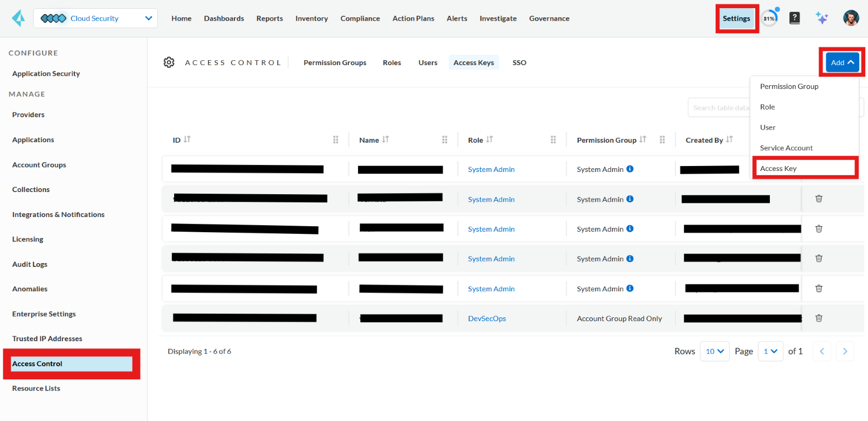868x421 pixels.
Task: Open Integrations & Notifications in sidebar
Action: pyautogui.click(x=58, y=214)
